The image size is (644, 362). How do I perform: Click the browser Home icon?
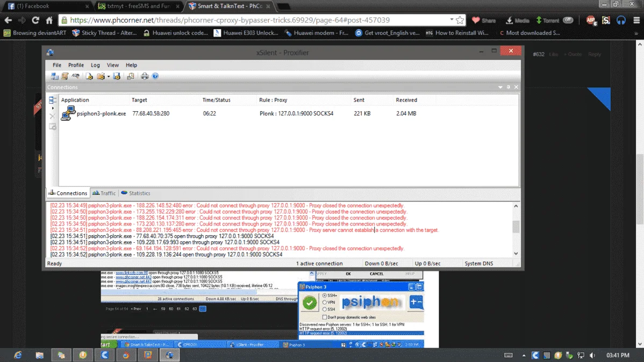(49, 20)
